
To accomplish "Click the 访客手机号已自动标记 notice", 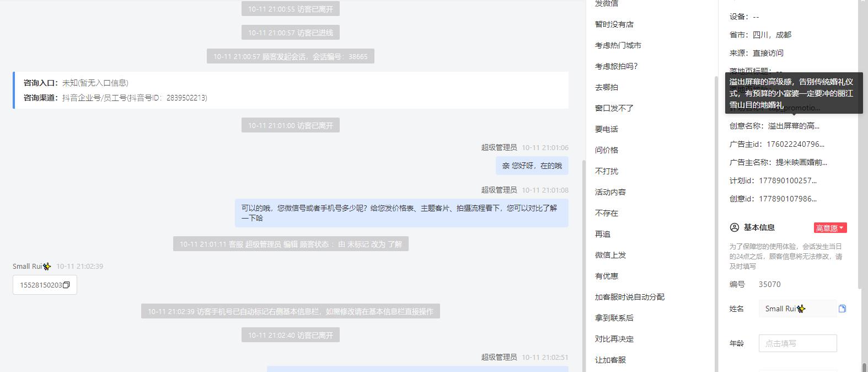I will 291,311.
